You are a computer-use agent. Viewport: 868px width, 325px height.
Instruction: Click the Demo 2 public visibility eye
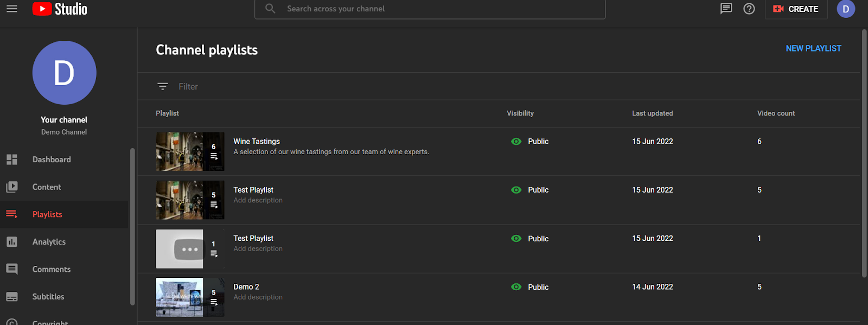tap(516, 287)
